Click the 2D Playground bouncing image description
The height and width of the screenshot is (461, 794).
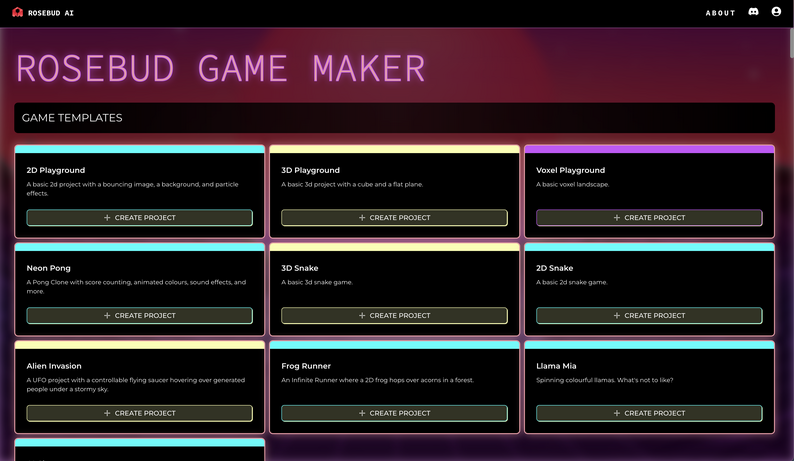pyautogui.click(x=132, y=189)
